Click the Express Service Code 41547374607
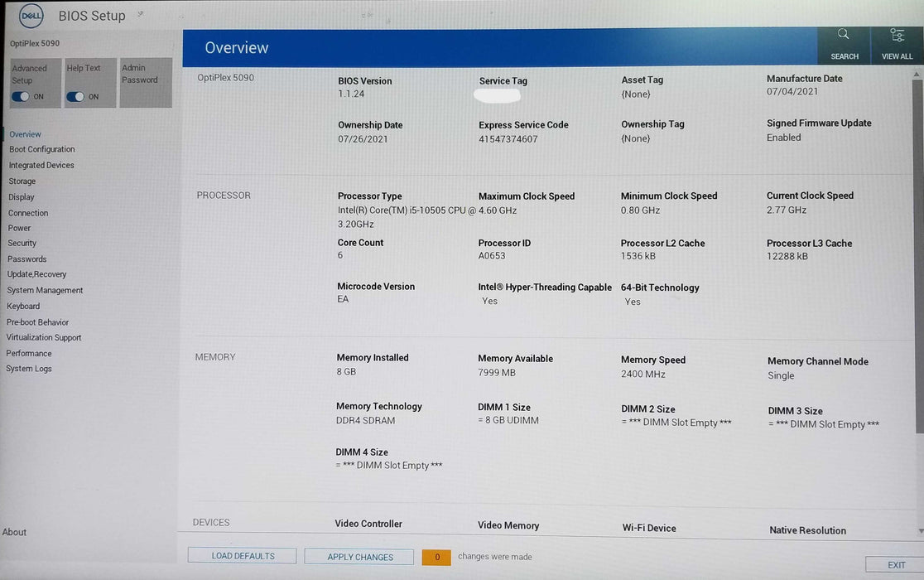Image resolution: width=924 pixels, height=580 pixels. pyautogui.click(x=508, y=139)
